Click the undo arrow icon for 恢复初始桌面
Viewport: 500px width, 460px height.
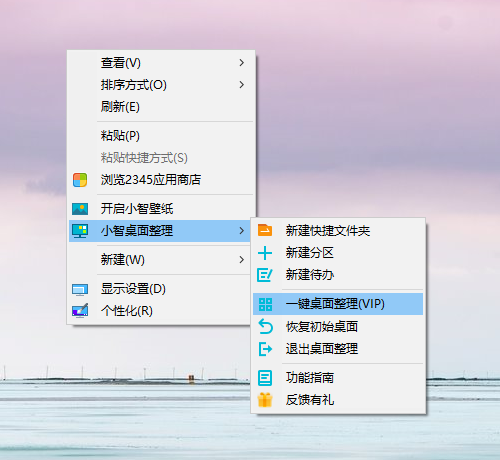[266, 326]
